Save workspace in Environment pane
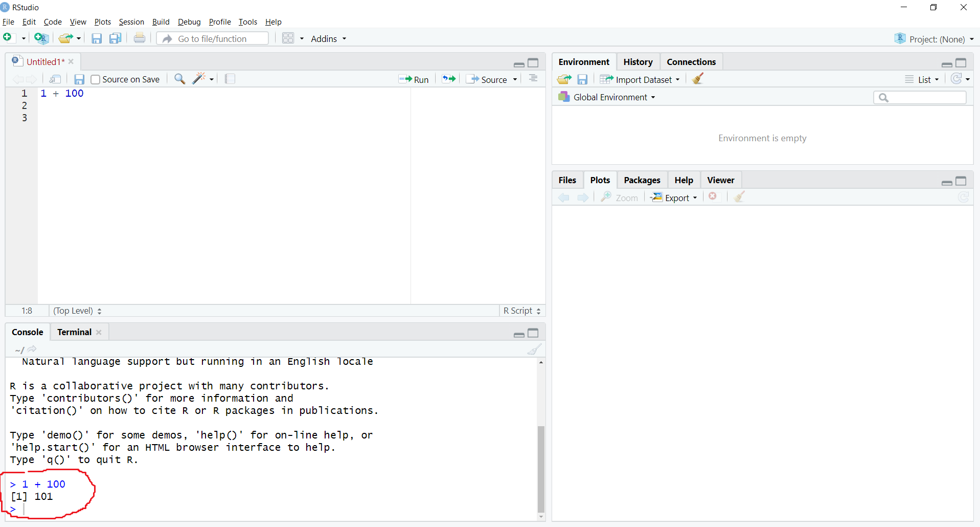This screenshot has height=527, width=980. point(582,79)
